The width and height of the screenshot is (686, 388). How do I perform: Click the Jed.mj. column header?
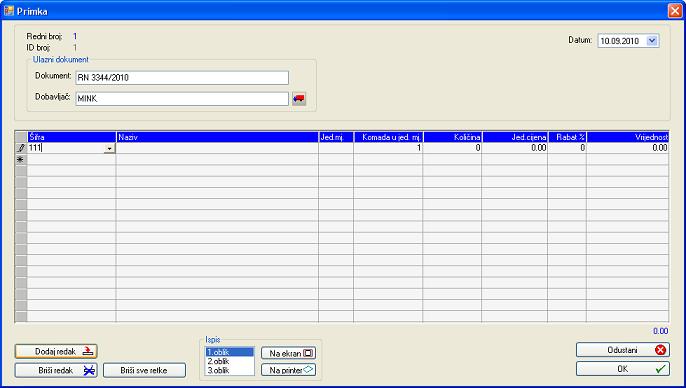point(336,137)
